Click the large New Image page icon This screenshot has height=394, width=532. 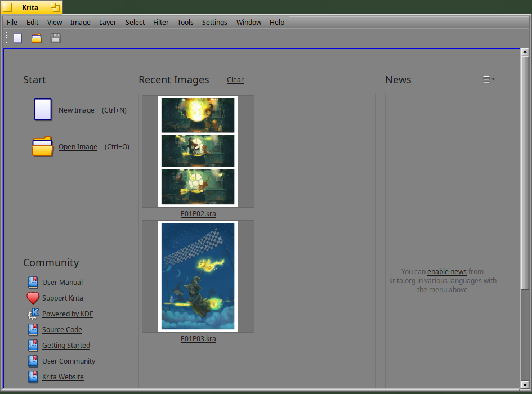43,110
